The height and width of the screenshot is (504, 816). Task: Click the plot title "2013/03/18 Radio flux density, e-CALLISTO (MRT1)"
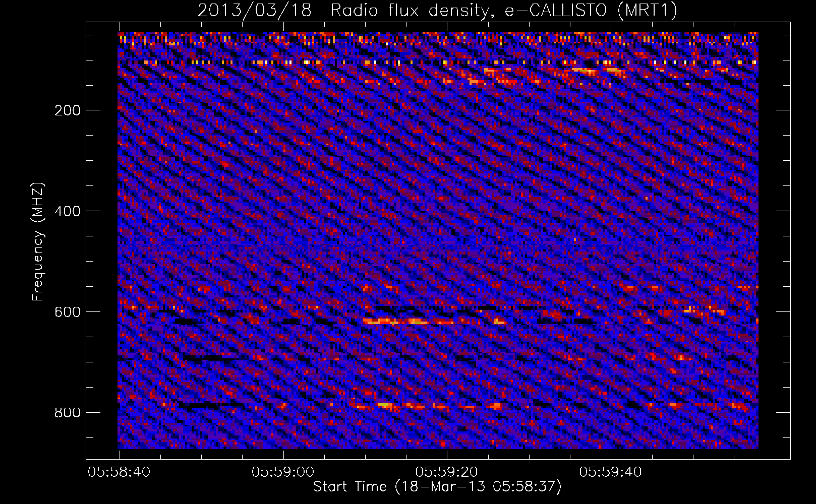[x=437, y=10]
